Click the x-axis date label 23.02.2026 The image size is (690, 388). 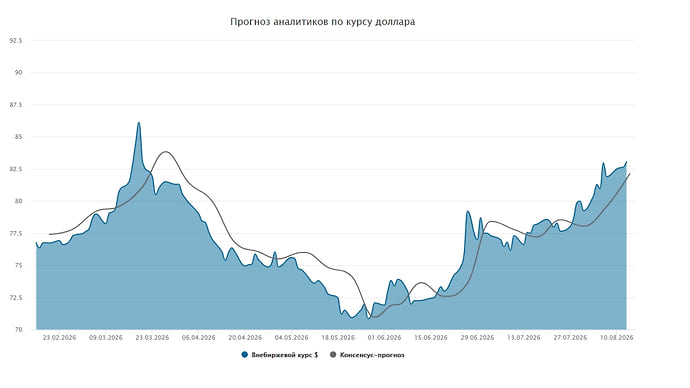click(59, 338)
